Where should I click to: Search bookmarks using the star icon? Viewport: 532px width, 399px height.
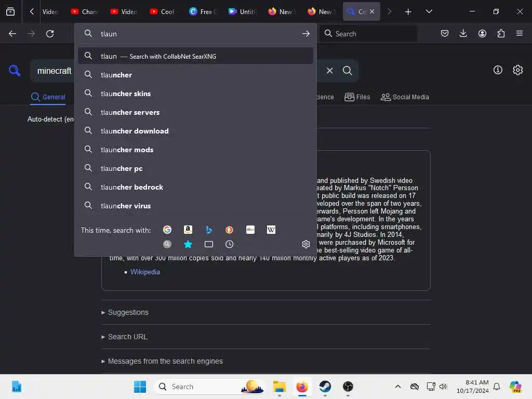point(188,244)
